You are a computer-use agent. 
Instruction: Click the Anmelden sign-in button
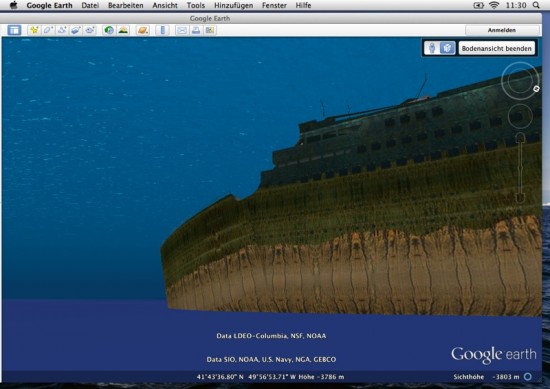[x=502, y=30]
